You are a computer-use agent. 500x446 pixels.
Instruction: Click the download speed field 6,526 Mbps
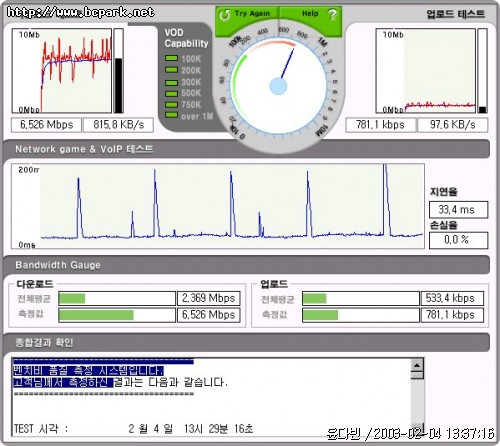tap(46, 125)
